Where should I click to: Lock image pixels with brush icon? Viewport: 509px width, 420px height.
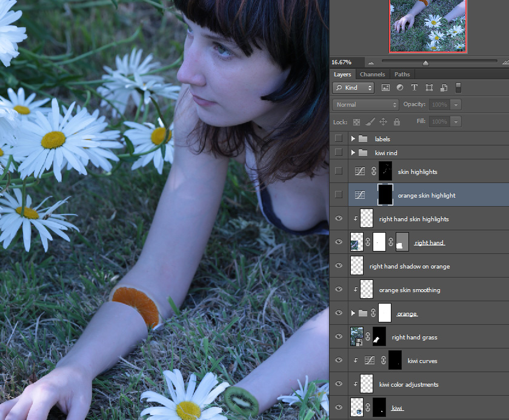coord(370,122)
